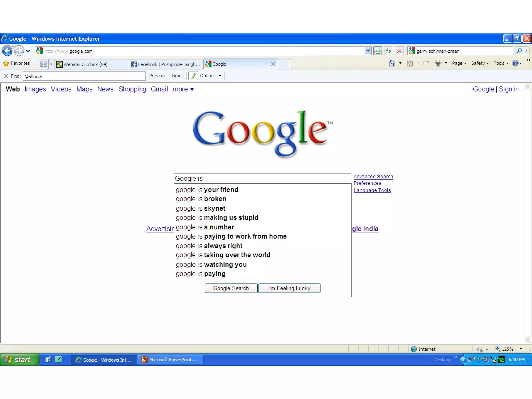This screenshot has width=532, height=399.
Task: Click the Stop loading icon
Action: tap(399, 51)
